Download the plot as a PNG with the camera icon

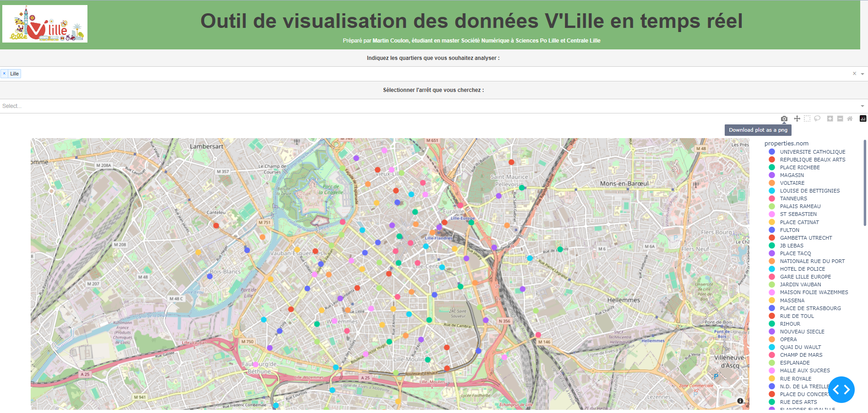pos(784,119)
